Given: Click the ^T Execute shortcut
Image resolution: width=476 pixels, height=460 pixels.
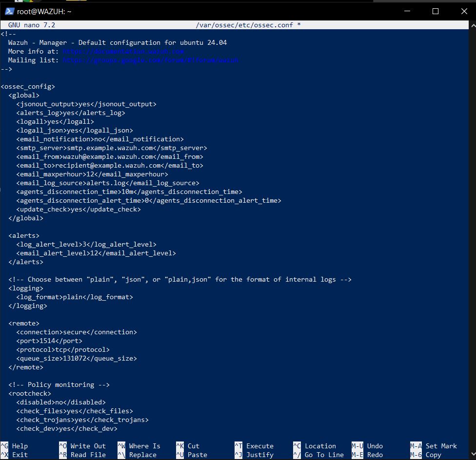Looking at the screenshot, I should click(x=254, y=446).
